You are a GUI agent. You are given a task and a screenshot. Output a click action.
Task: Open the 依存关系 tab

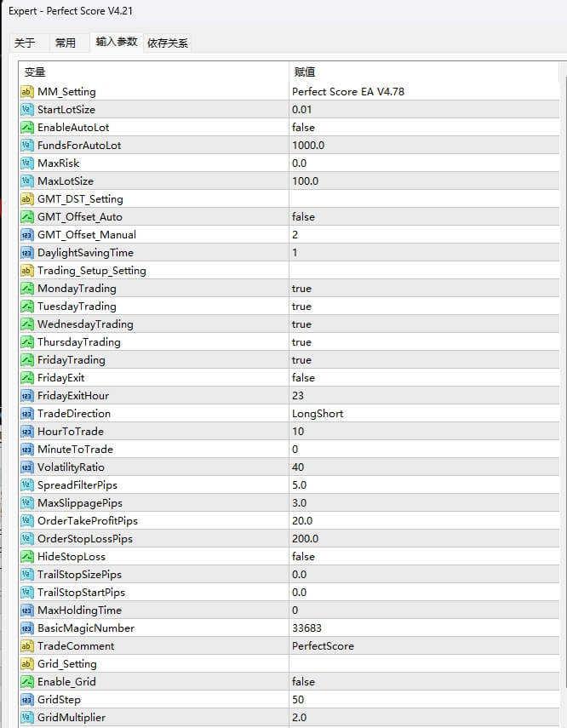tap(168, 43)
